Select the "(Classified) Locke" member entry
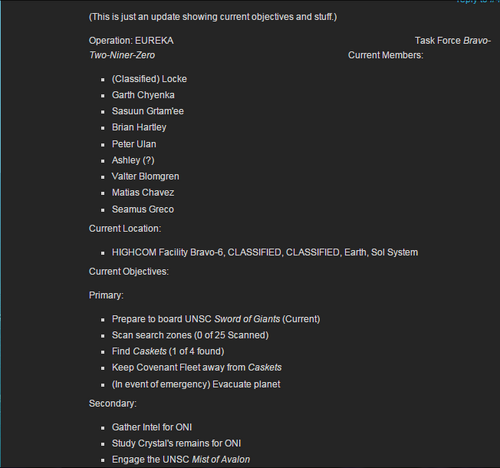Viewport: 500px width, 468px height. [x=149, y=79]
